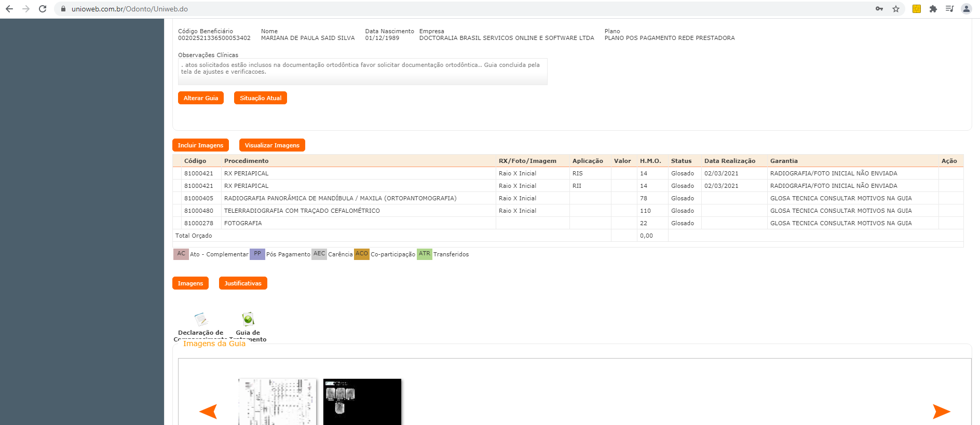This screenshot has height=425, width=980.
Task: Open the Justificativas button
Action: 243,283
